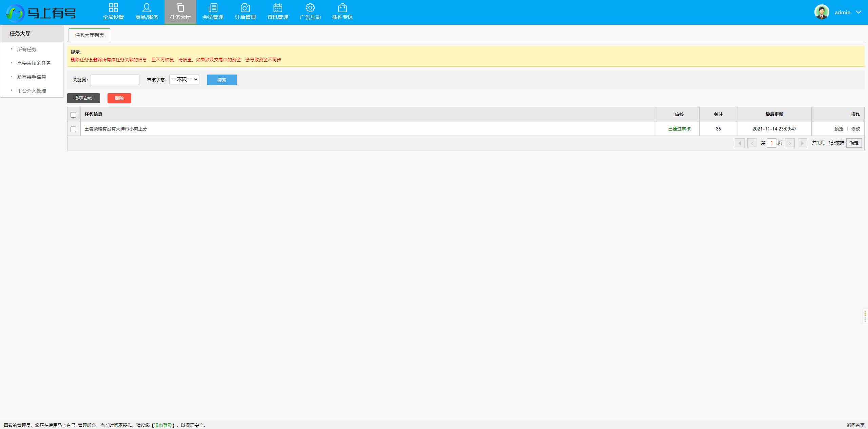Click the 退出登录 link in footer
This screenshot has width=868, height=429.
(163, 425)
